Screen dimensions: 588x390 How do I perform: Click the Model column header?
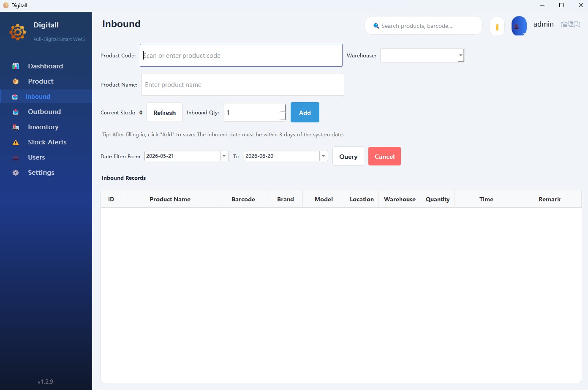pyautogui.click(x=324, y=199)
